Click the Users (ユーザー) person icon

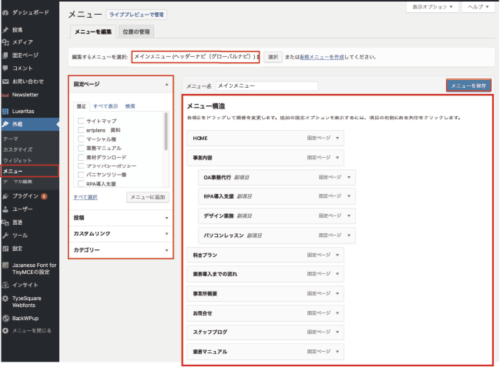pos(5,209)
